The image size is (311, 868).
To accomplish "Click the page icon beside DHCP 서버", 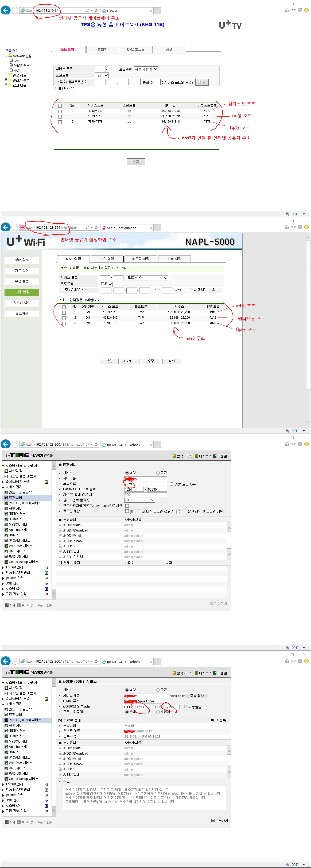I will click(x=11, y=65).
